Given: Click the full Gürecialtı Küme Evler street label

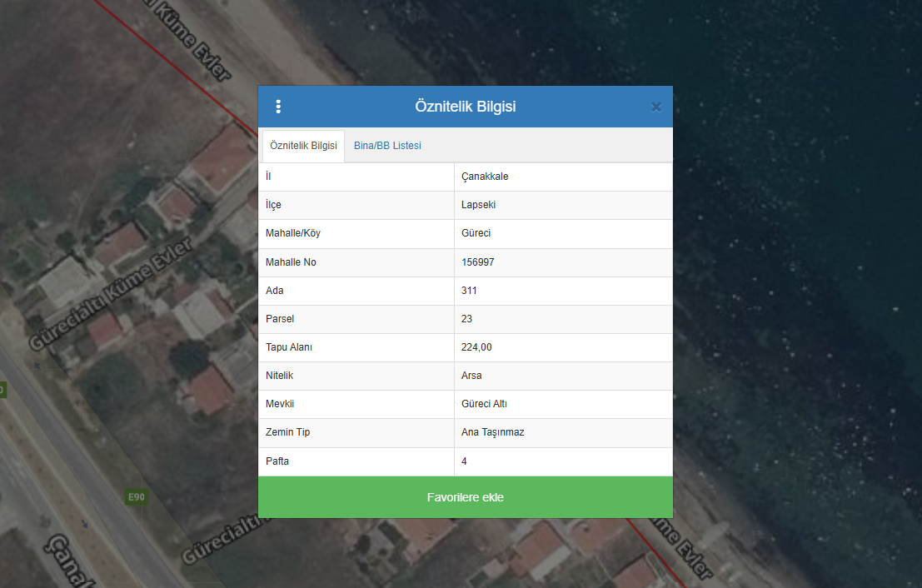Looking at the screenshot, I should 110,295.
